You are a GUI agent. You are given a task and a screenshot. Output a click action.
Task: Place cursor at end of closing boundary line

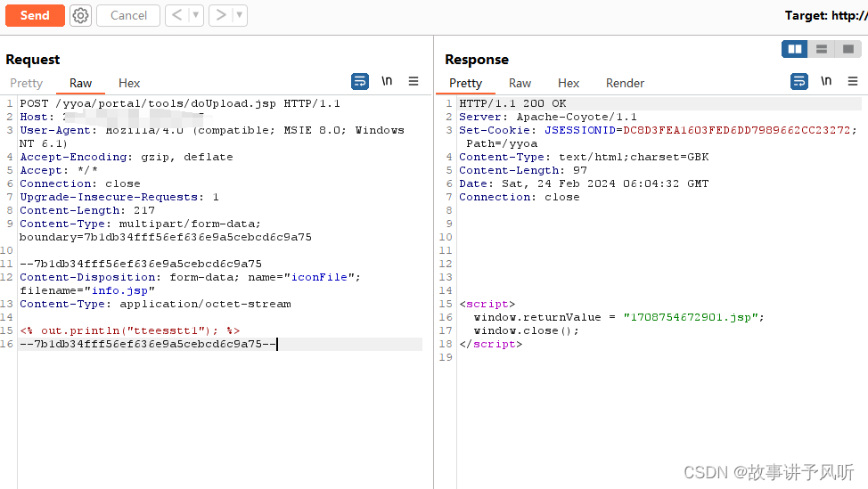coord(277,344)
